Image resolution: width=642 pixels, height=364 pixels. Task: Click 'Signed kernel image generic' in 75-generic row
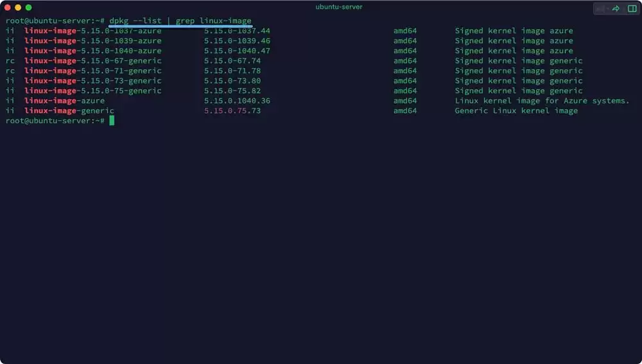pos(519,91)
